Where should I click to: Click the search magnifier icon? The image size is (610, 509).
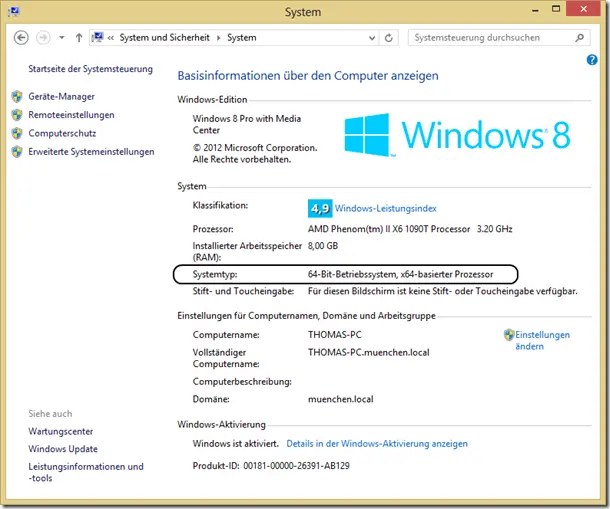coord(580,38)
